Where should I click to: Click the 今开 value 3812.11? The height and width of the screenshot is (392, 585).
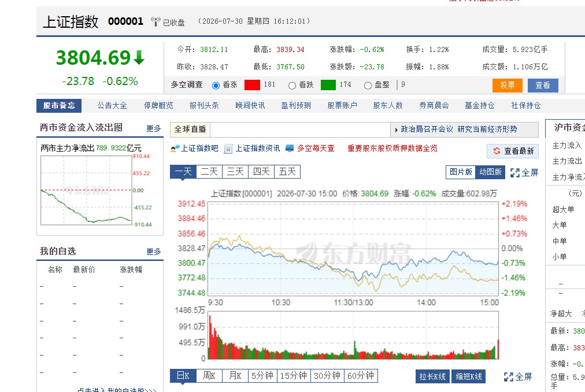pos(214,50)
